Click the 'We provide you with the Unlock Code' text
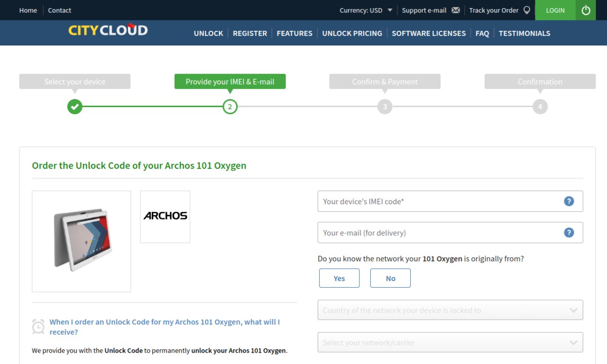The image size is (607, 364). coord(159,351)
